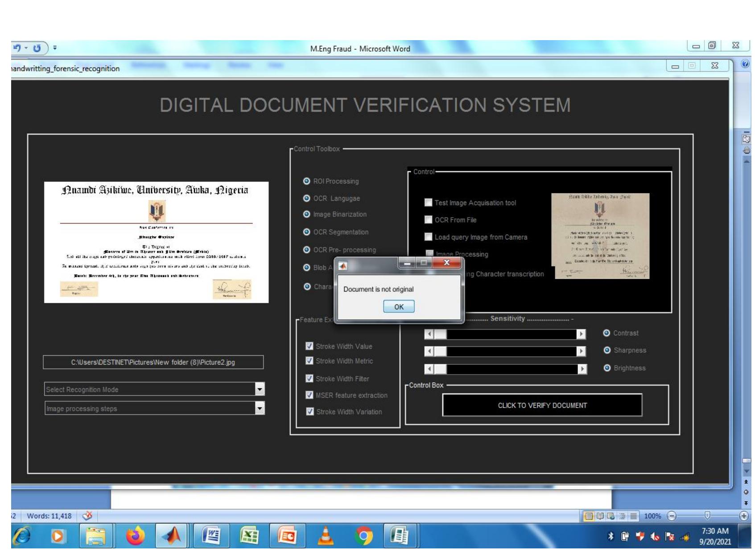The image size is (755, 560).
Task: Click the volume tray icon
Action: pos(655,537)
